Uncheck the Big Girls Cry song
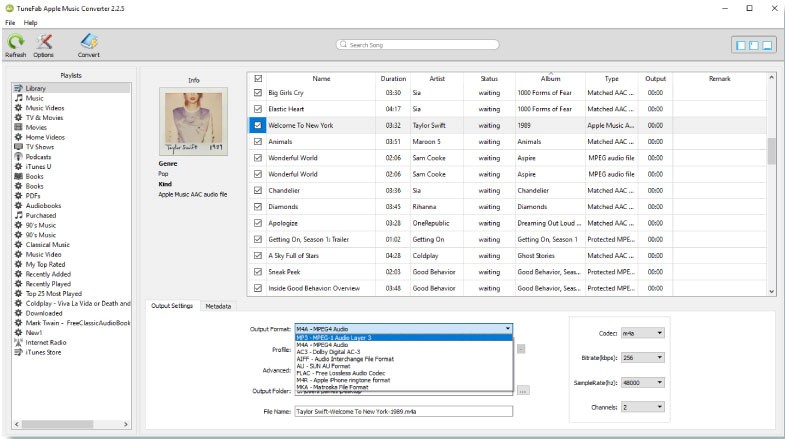The height and width of the screenshot is (439, 785). point(258,92)
